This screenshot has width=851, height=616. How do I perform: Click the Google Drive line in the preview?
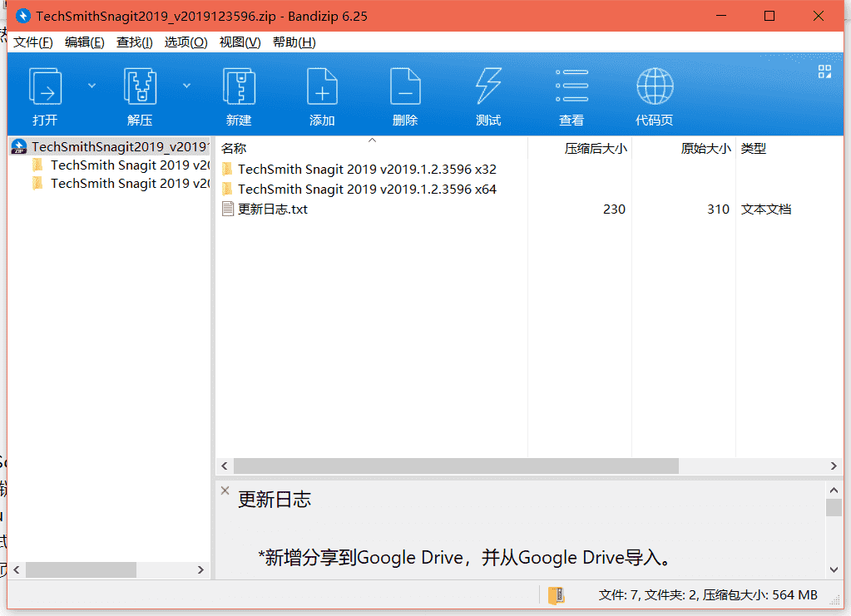(x=464, y=558)
